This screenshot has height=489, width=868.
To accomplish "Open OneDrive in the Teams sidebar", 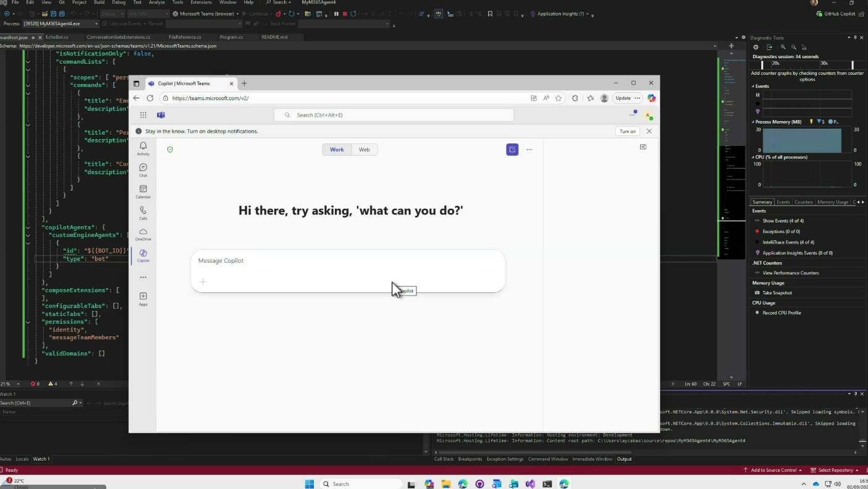I will 143,234.
